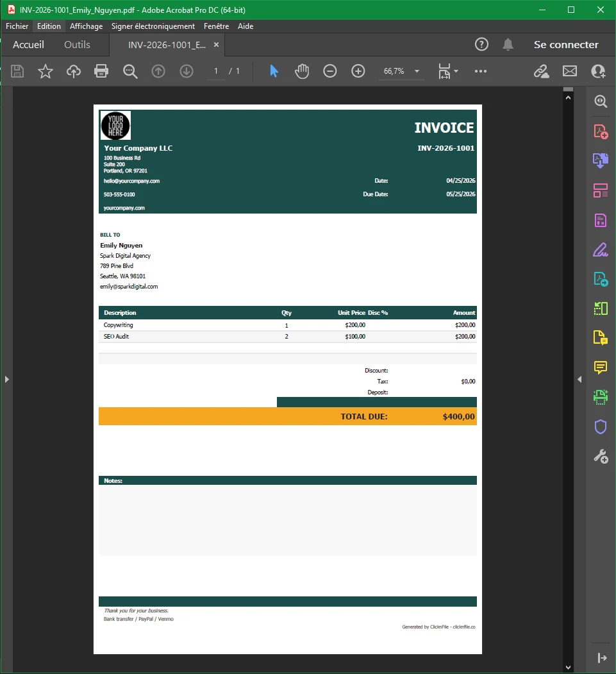Screen dimensions: 616x674
Task: Click the TOTAL DUE $400,00 amount
Action: click(x=459, y=417)
